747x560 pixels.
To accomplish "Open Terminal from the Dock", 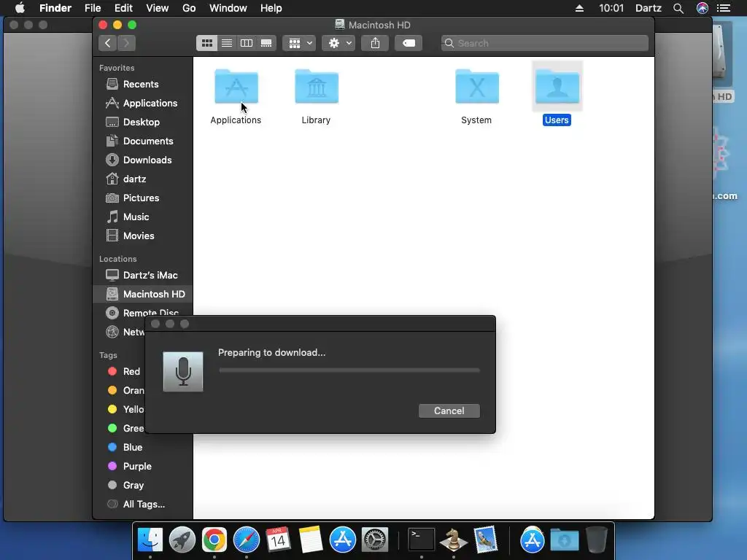I will pyautogui.click(x=422, y=540).
